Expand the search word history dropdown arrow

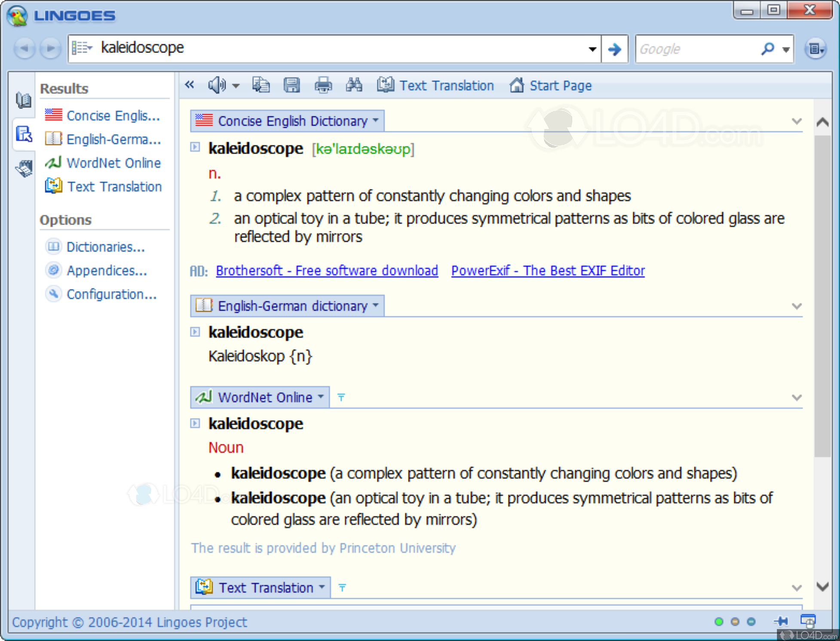coord(592,49)
